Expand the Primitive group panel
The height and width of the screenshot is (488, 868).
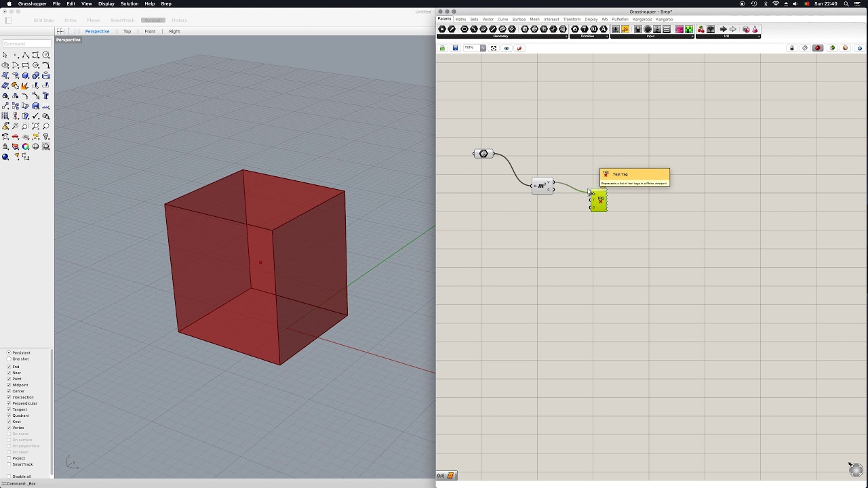(589, 36)
